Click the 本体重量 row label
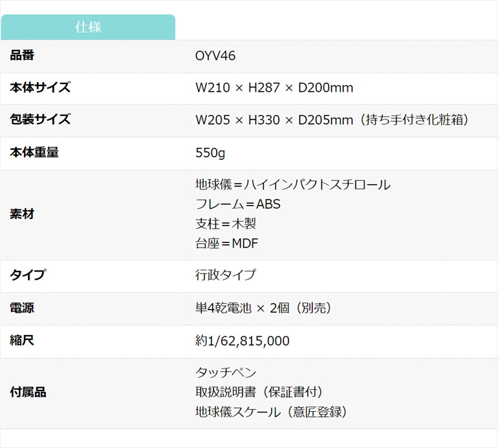Image resolution: width=498 pixels, height=448 pixels. (35, 153)
